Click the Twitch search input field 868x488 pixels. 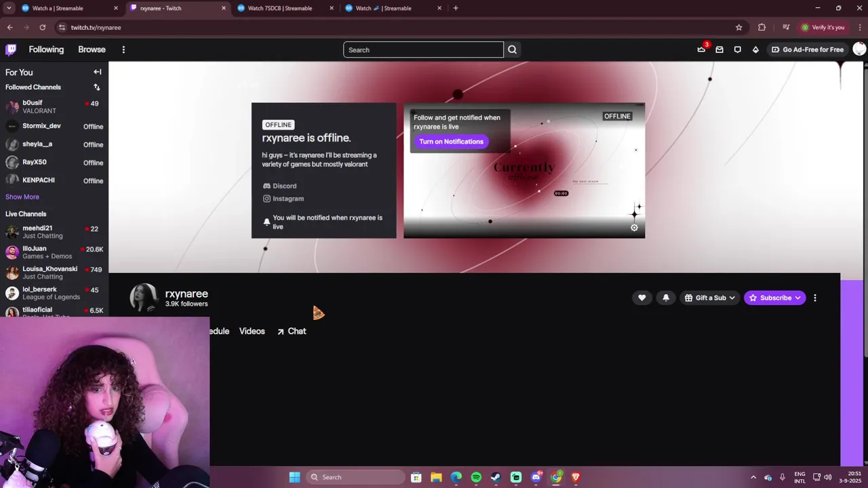click(423, 49)
